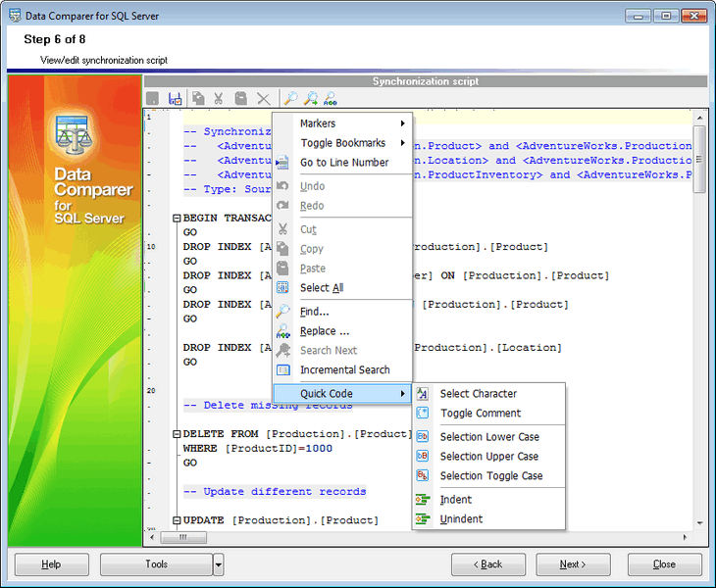Click the 'WHERE [ProductID]=1000' line
The height and width of the screenshot is (588, 716).
[x=258, y=449]
